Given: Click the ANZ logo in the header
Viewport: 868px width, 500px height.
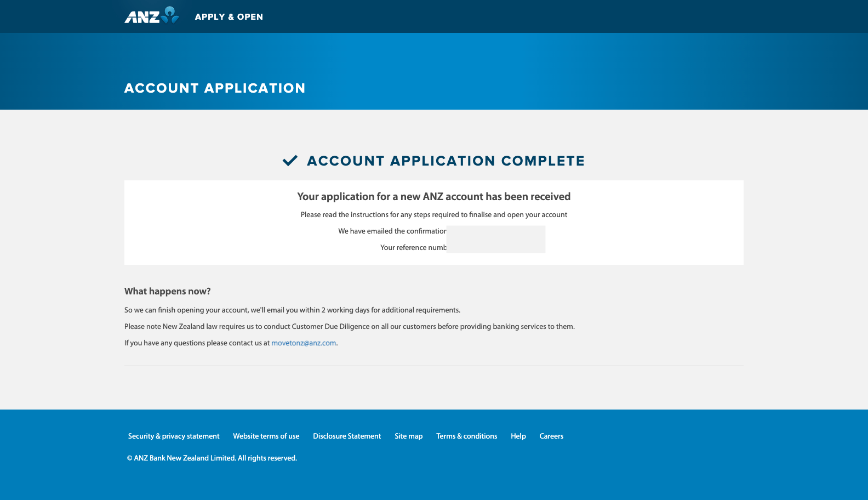Looking at the screenshot, I should pyautogui.click(x=151, y=16).
